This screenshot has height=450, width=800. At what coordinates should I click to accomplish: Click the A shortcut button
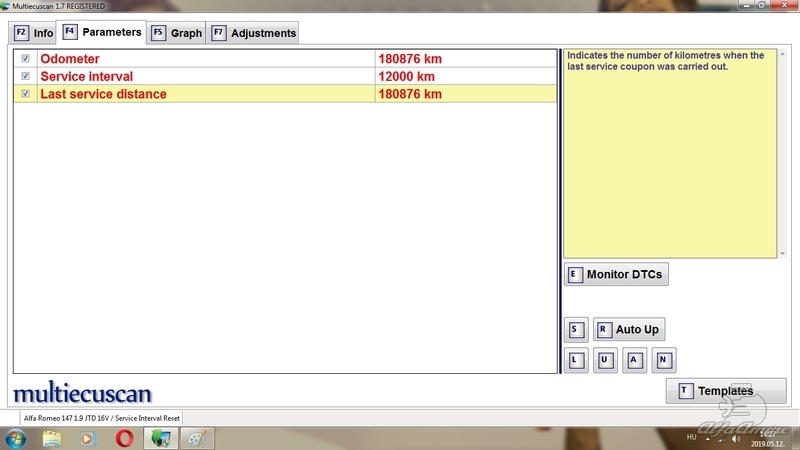[x=634, y=360]
